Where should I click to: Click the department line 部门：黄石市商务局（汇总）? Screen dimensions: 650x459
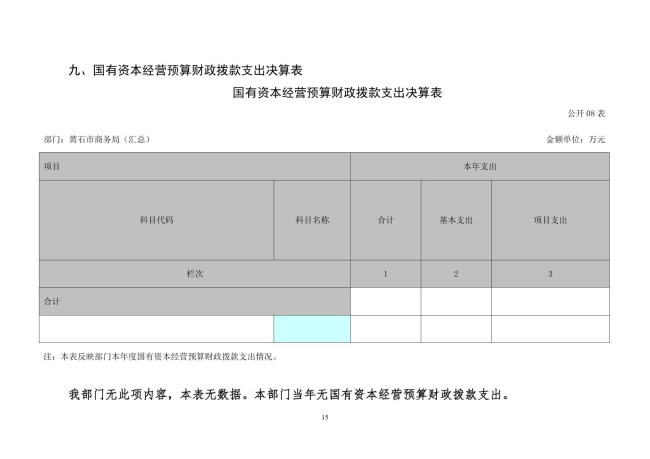(96, 139)
